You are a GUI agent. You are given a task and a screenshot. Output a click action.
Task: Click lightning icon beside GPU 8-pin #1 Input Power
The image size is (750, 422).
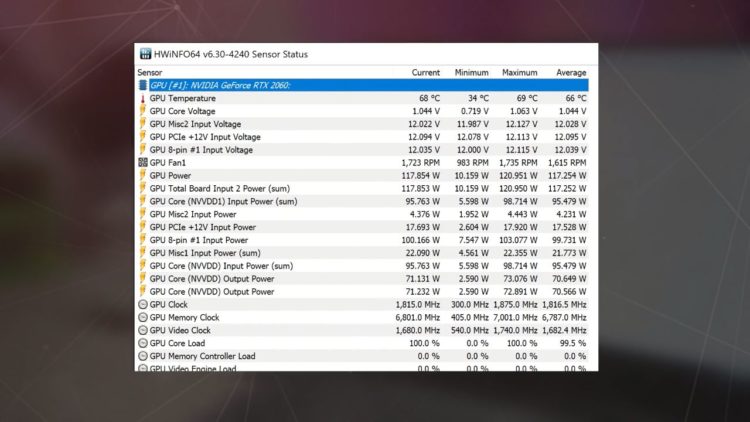[143, 240]
